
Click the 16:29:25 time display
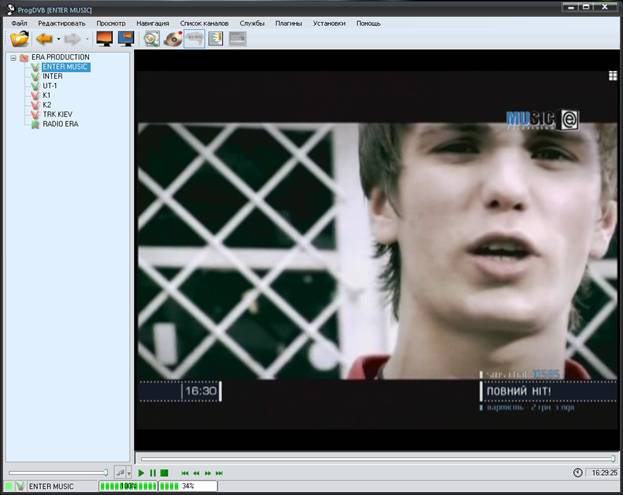click(x=605, y=473)
